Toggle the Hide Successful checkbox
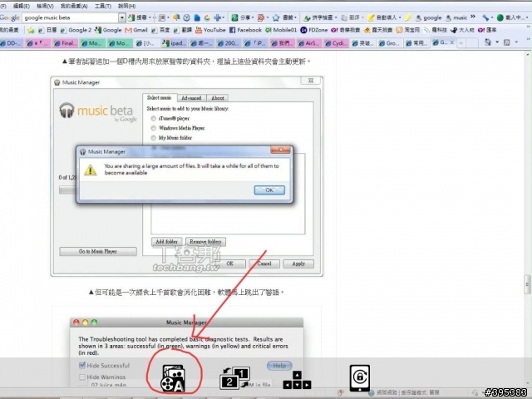 (x=82, y=366)
